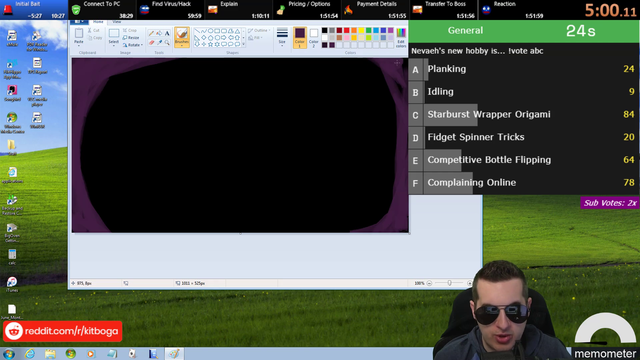Open the Brushes dropdown arrow

click(182, 45)
